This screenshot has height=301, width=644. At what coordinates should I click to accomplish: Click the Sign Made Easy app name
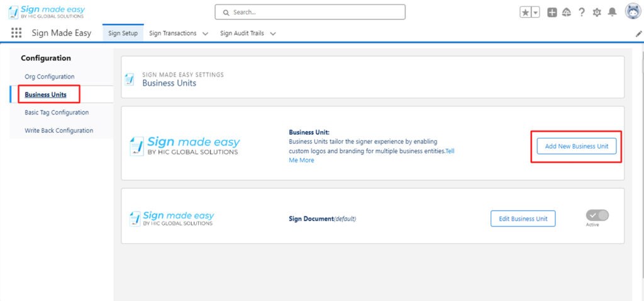click(x=62, y=33)
